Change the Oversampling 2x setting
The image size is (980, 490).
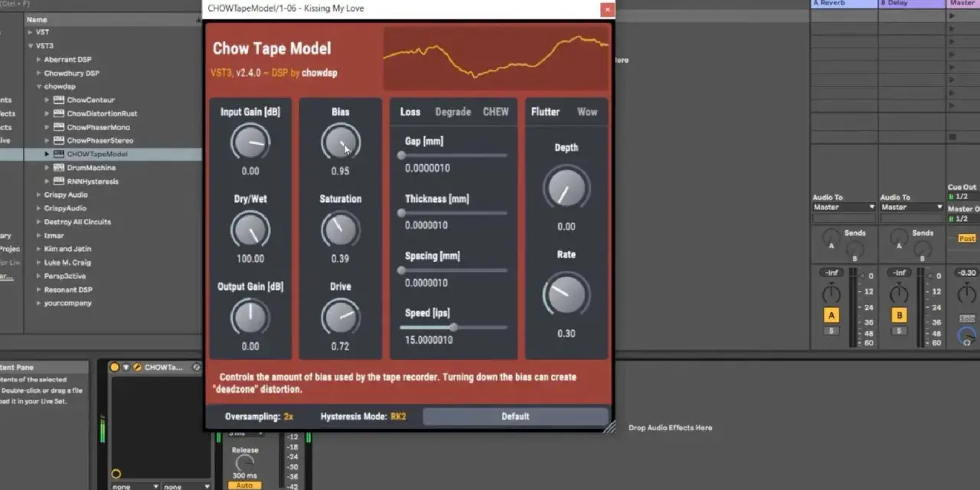tap(289, 416)
